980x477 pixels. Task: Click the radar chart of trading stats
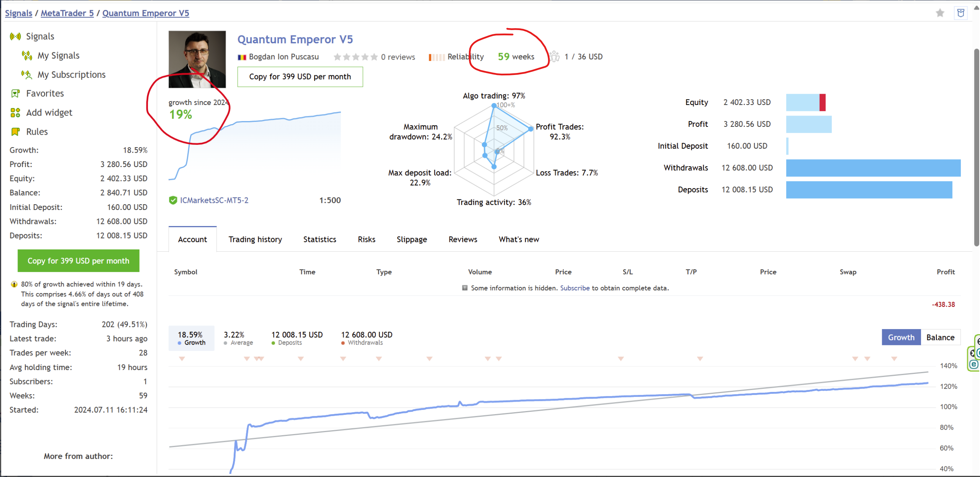click(494, 150)
